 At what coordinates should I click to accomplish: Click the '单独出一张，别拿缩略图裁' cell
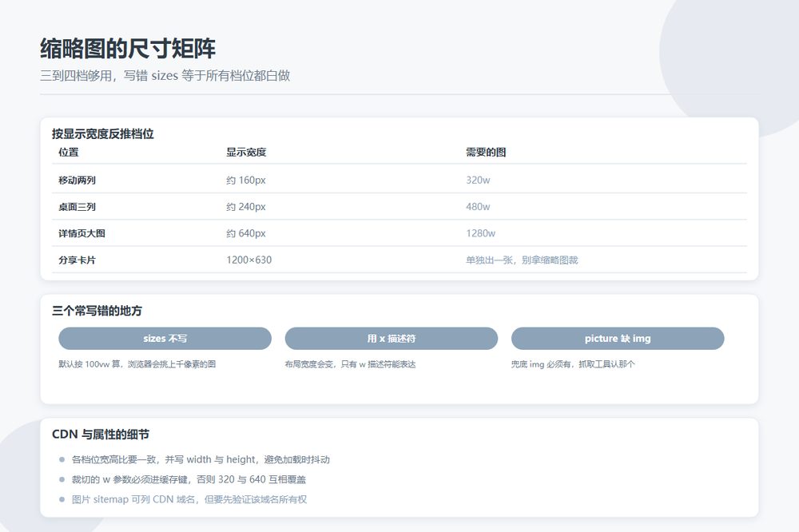click(x=523, y=260)
